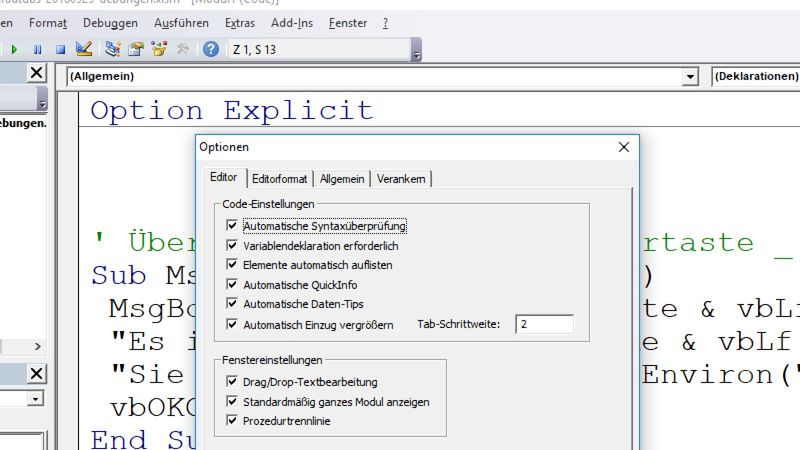Screen dimensions: 800x450
Task: Switch to the Editor tab
Action: pyautogui.click(x=224, y=178)
